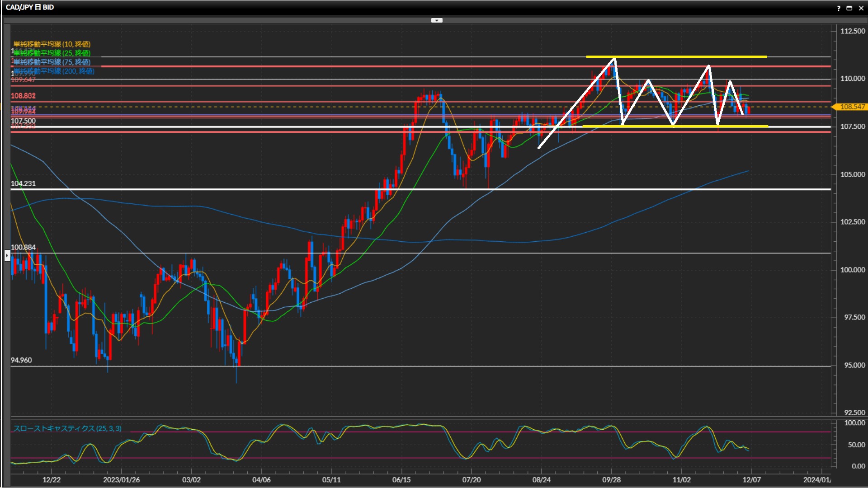This screenshot has width=868, height=488.
Task: Click the Slow Stochastics indicator label
Action: [x=67, y=428]
